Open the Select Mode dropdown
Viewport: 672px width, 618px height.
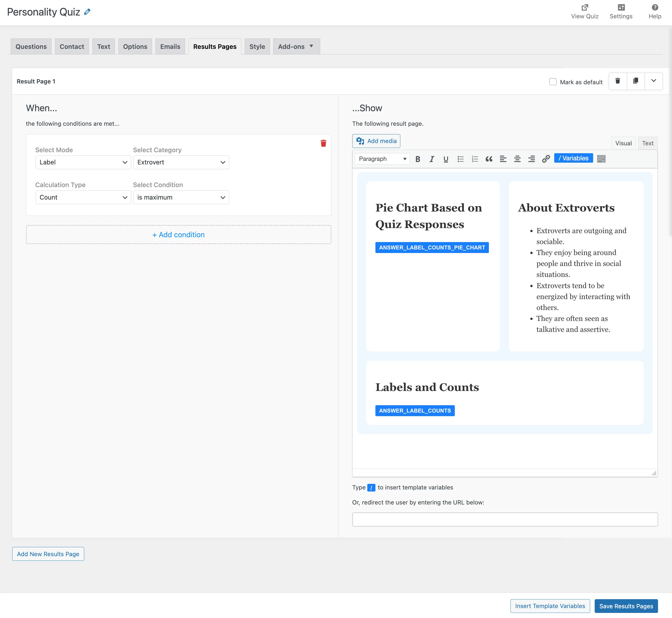[83, 163]
